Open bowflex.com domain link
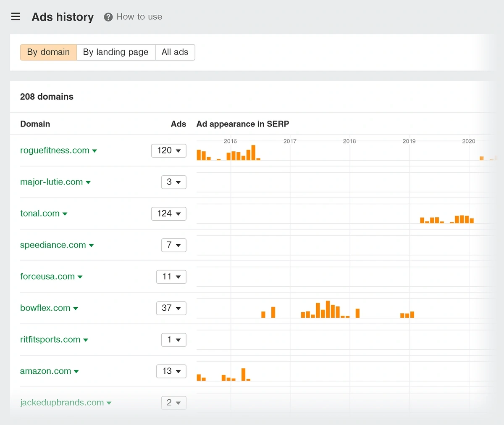Screen dimensions: 504x425 click(45, 308)
